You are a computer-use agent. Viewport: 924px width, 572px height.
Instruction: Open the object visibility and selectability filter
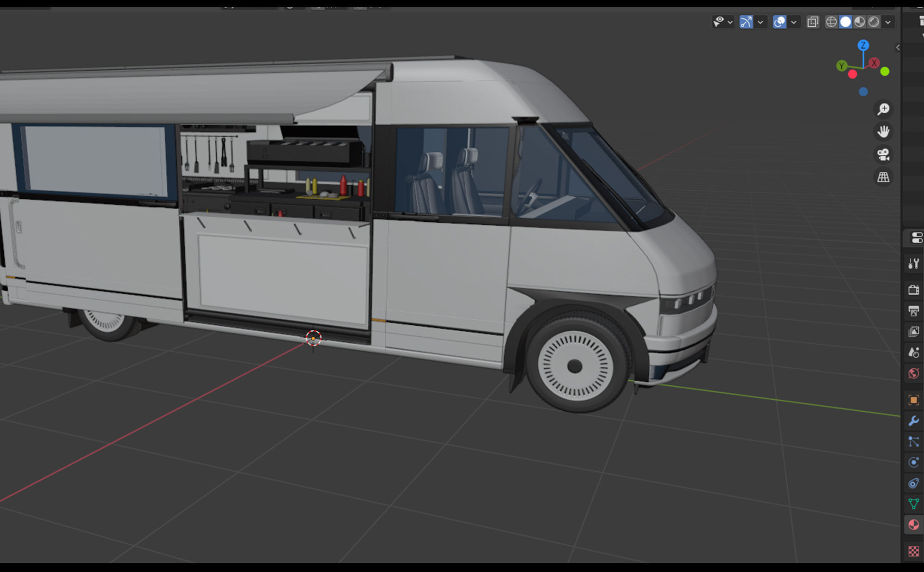(718, 22)
